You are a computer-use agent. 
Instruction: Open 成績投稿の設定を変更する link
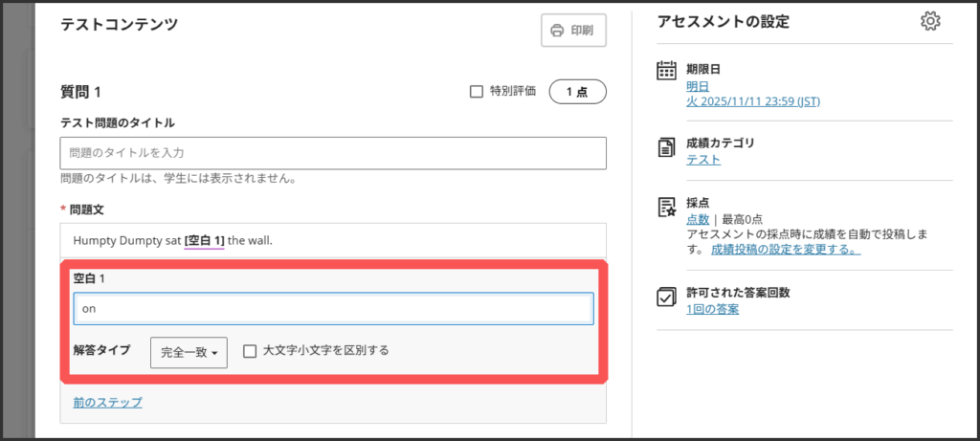(785, 249)
